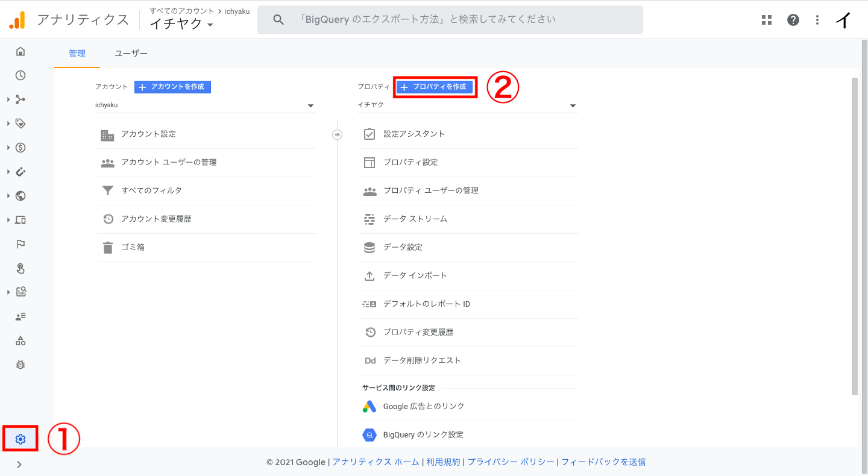Open the Analysis chart-search icon
This screenshot has width=868, height=476.
click(x=20, y=292)
